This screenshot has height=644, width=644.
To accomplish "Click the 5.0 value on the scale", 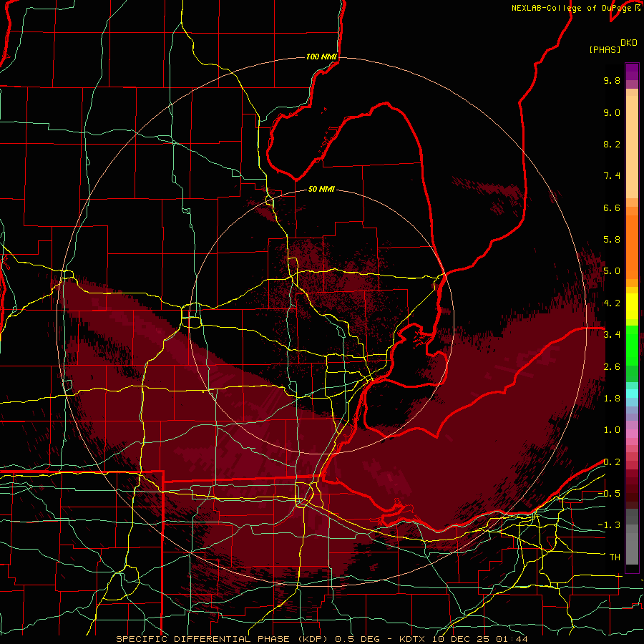I will coord(612,271).
